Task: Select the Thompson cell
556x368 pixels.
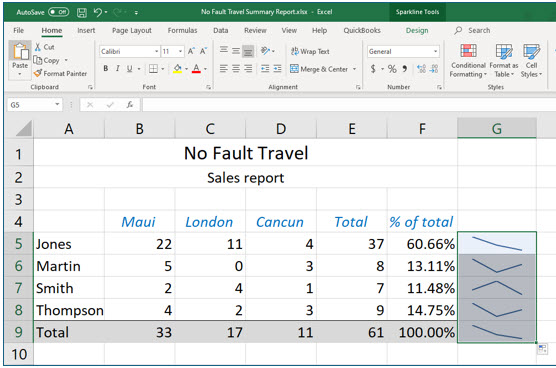Action: click(x=69, y=310)
